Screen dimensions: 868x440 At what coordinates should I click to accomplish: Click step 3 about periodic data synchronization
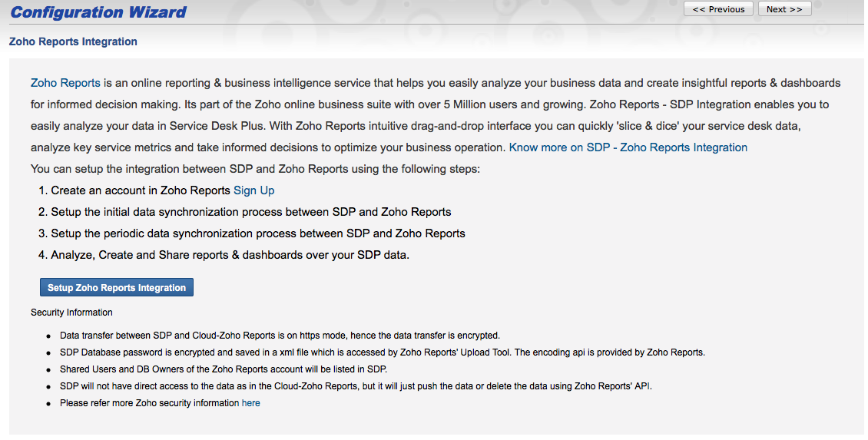(257, 233)
